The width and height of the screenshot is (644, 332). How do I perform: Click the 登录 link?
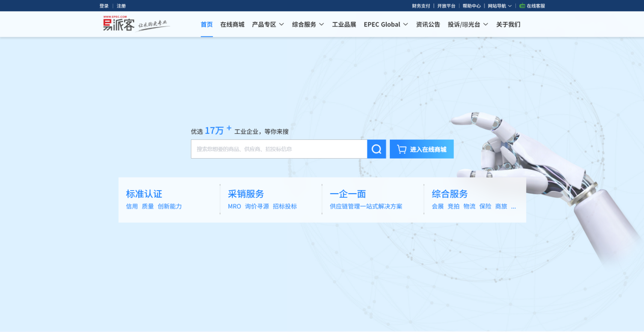coord(104,6)
